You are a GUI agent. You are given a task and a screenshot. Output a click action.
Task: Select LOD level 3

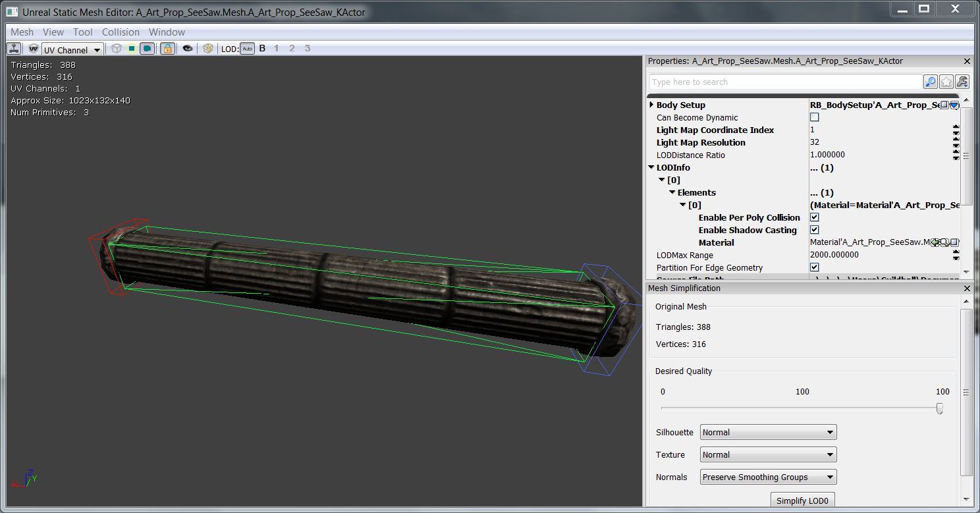tap(307, 48)
